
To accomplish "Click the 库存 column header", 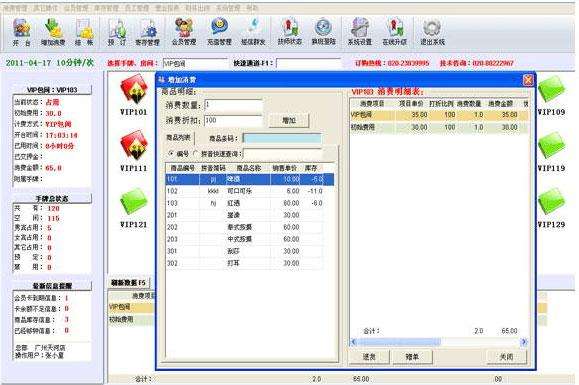I will point(311,168).
